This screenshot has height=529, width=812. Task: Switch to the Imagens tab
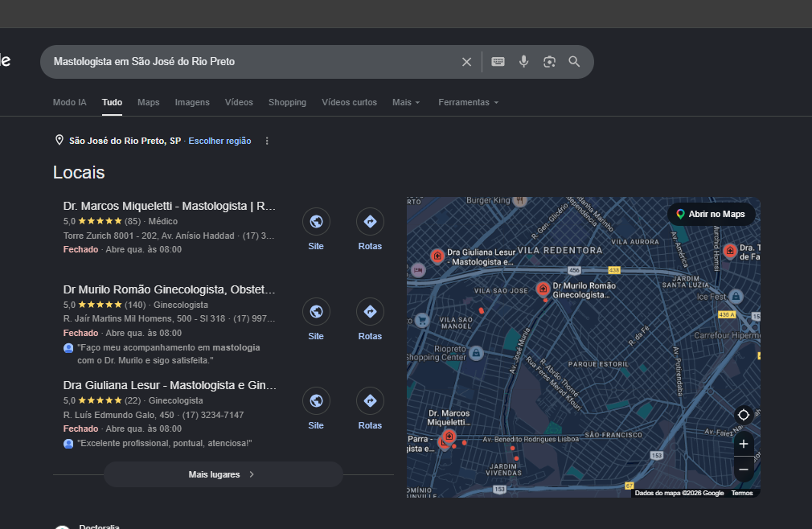(192, 102)
